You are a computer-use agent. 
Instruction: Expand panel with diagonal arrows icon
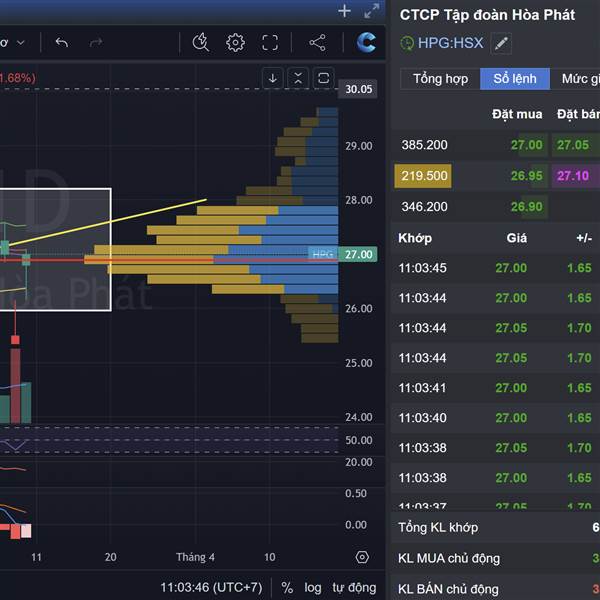pyautogui.click(x=372, y=11)
